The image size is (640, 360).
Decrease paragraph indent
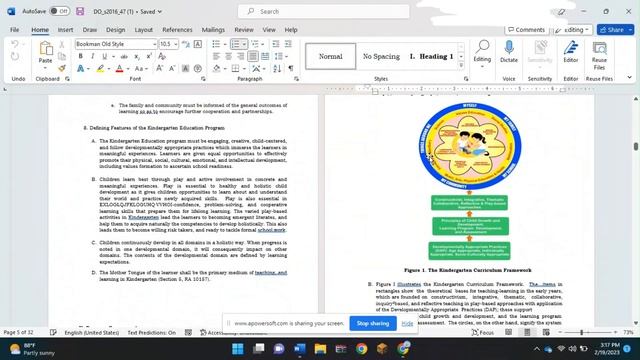coord(276,44)
